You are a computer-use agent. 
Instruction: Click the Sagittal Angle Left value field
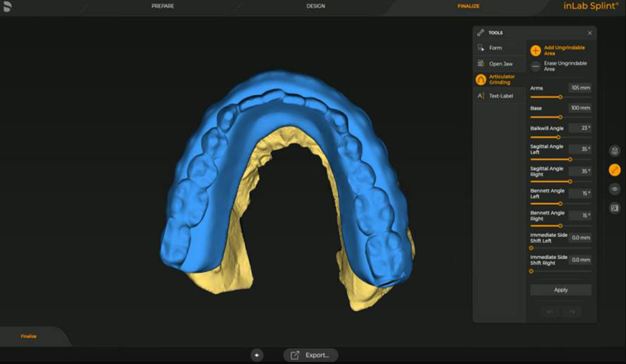point(580,149)
